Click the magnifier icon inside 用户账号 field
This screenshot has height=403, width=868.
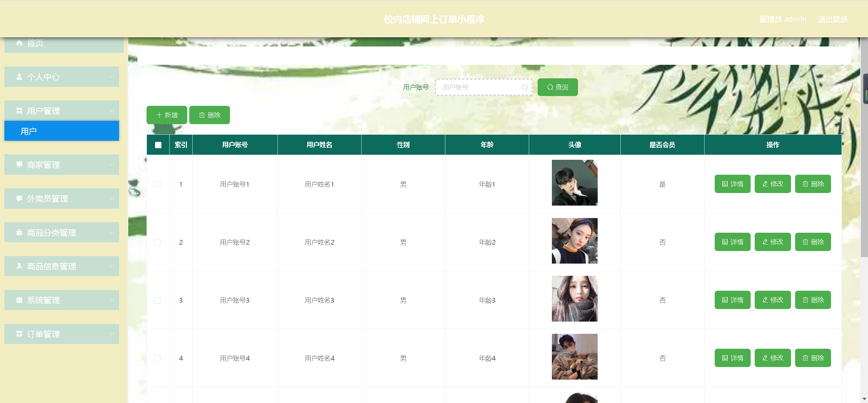pos(524,87)
